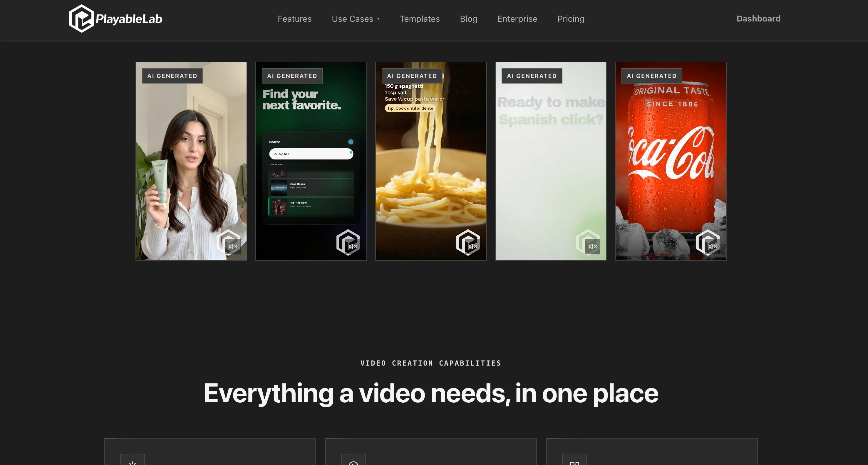Toggle mute on the Spanish learning video
Image resolution: width=868 pixels, height=465 pixels.
click(593, 246)
